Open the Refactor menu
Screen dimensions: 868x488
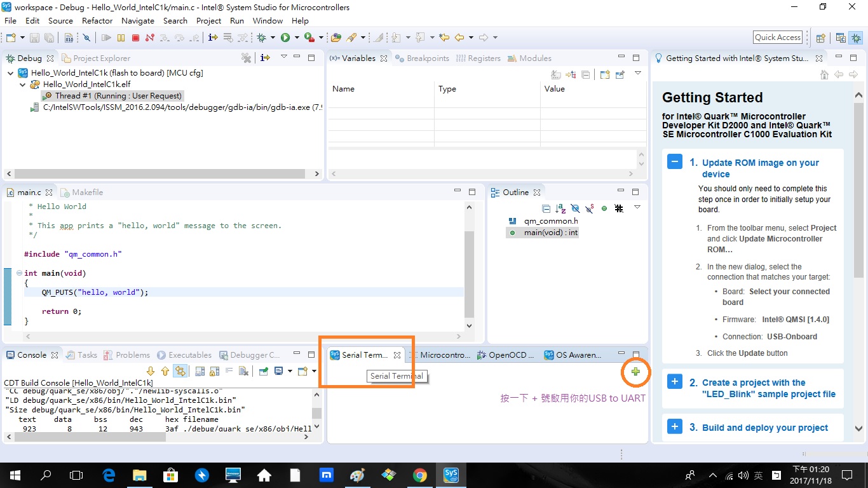pos(97,20)
